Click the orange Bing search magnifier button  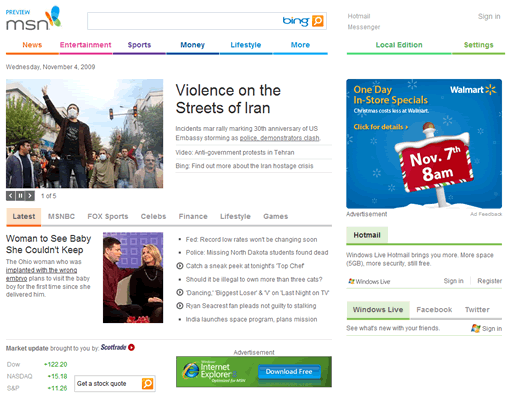(x=318, y=21)
